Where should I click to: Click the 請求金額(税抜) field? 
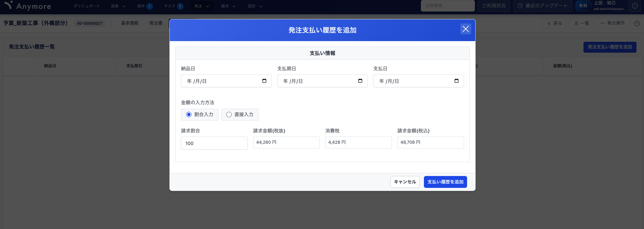(286, 142)
